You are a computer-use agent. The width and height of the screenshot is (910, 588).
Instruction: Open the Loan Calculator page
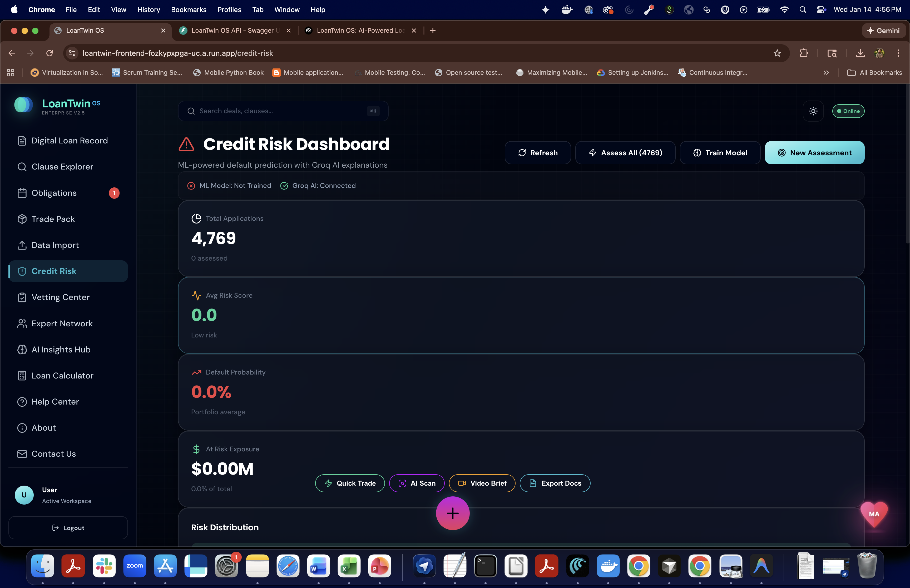click(62, 376)
